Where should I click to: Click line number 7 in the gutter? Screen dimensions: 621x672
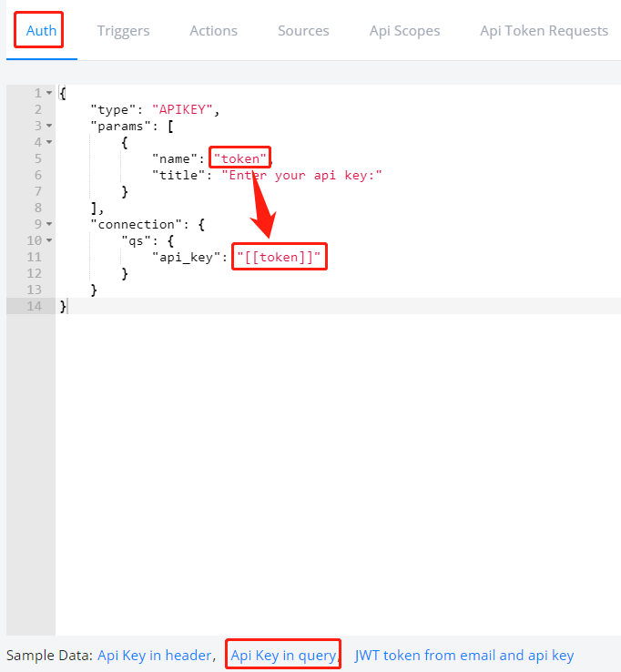pos(36,191)
